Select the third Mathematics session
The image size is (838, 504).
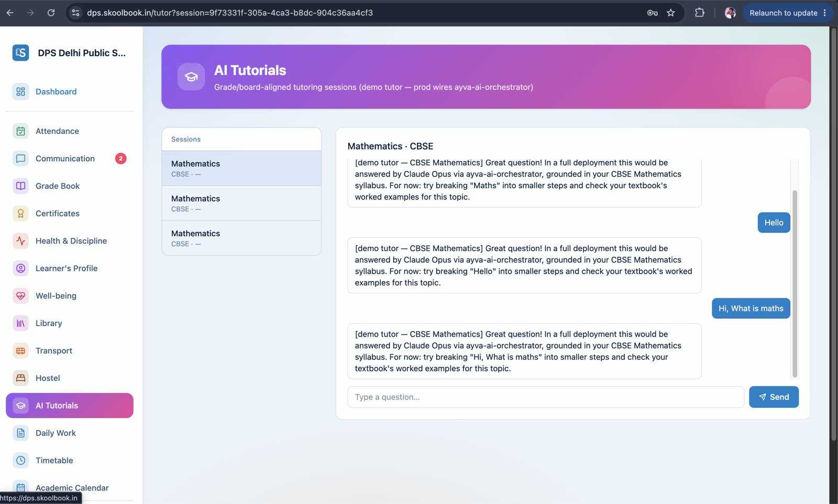click(x=241, y=238)
